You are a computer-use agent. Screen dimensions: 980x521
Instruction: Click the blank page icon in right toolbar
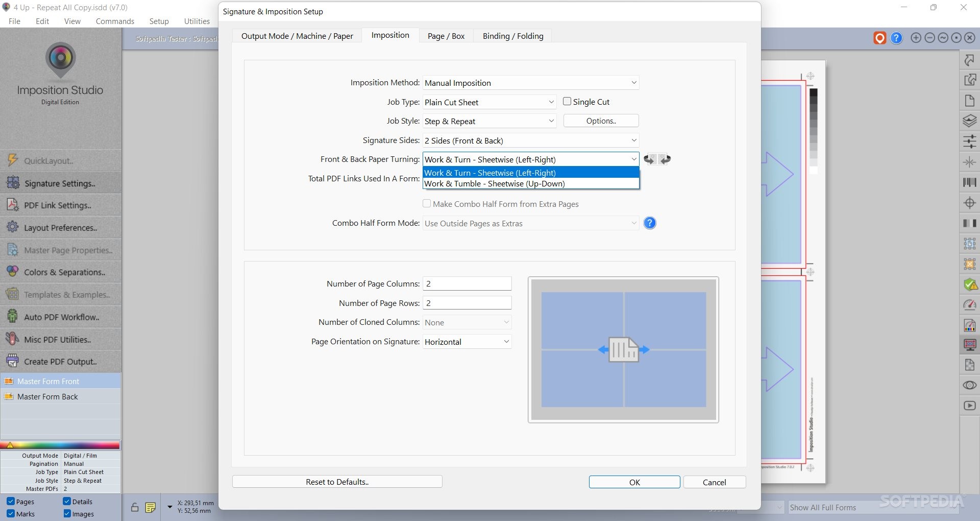(969, 101)
